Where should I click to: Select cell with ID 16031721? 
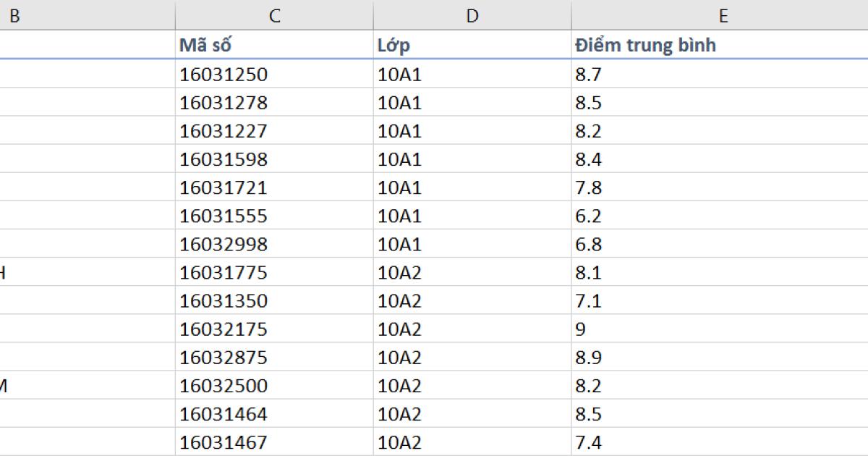point(274,187)
